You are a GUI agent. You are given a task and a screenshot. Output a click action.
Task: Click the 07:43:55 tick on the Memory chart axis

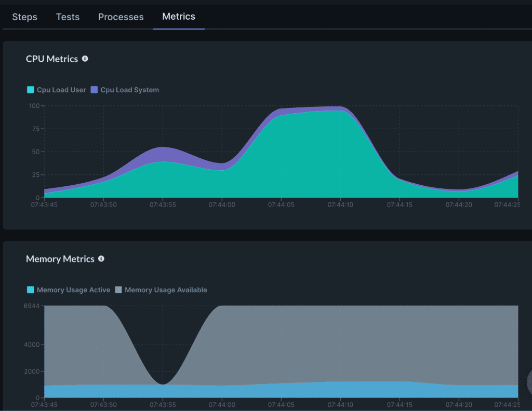(x=163, y=404)
